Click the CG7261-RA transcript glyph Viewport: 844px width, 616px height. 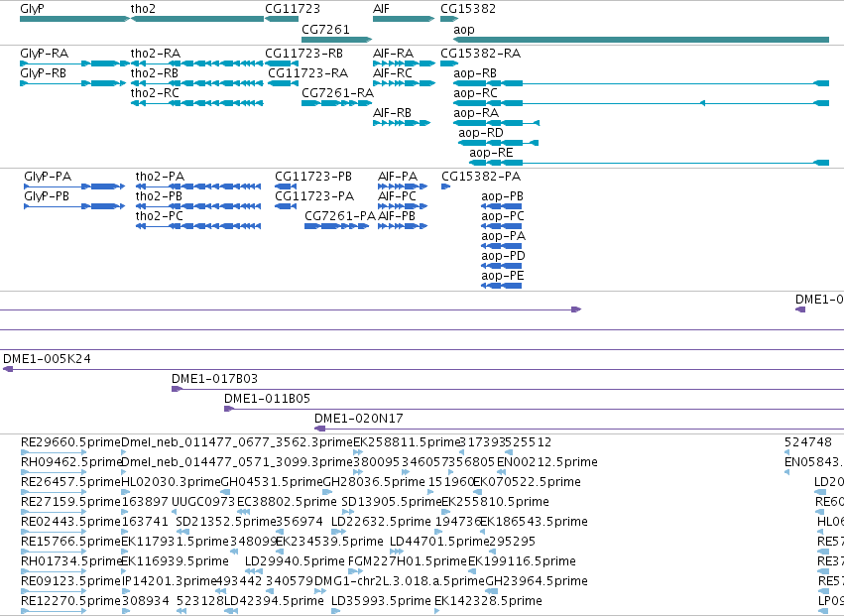pos(336,103)
